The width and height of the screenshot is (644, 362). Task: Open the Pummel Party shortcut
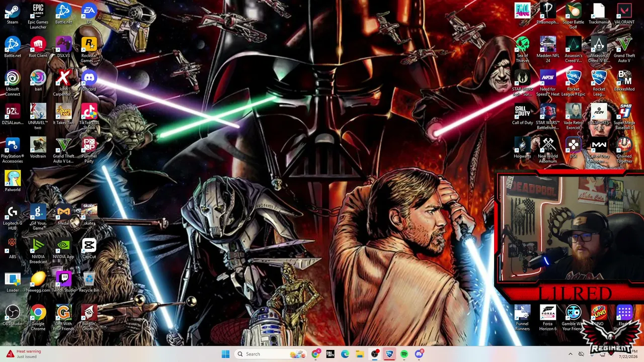tap(89, 150)
